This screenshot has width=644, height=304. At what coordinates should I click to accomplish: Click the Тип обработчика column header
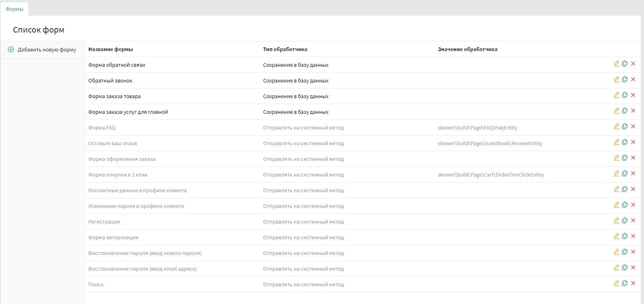pos(285,49)
